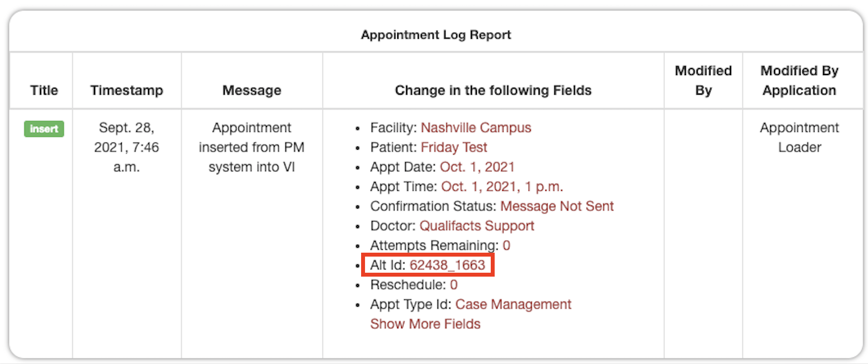
Task: Click the Message Not Sent status
Action: pos(557,206)
